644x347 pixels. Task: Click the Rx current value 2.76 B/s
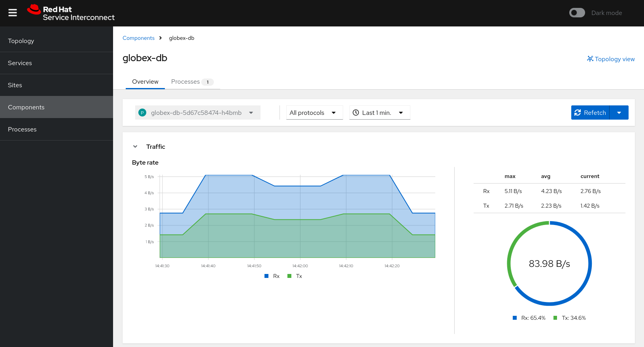point(591,191)
